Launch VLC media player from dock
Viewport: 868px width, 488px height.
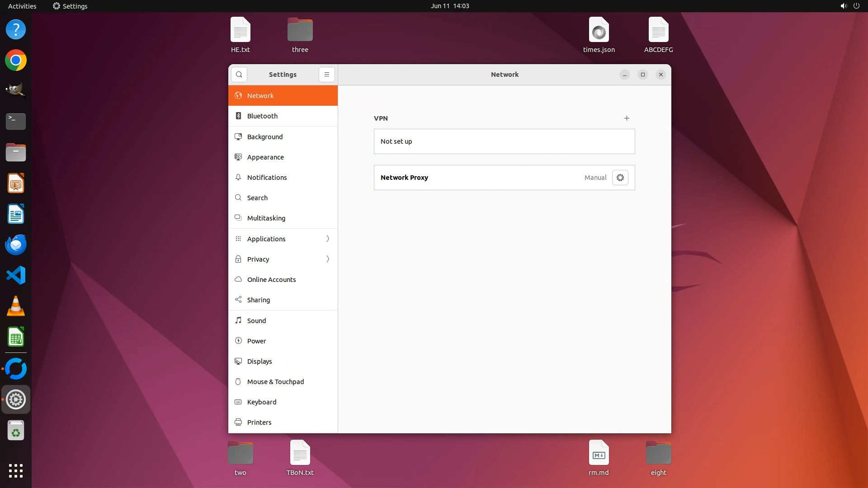[x=16, y=306]
